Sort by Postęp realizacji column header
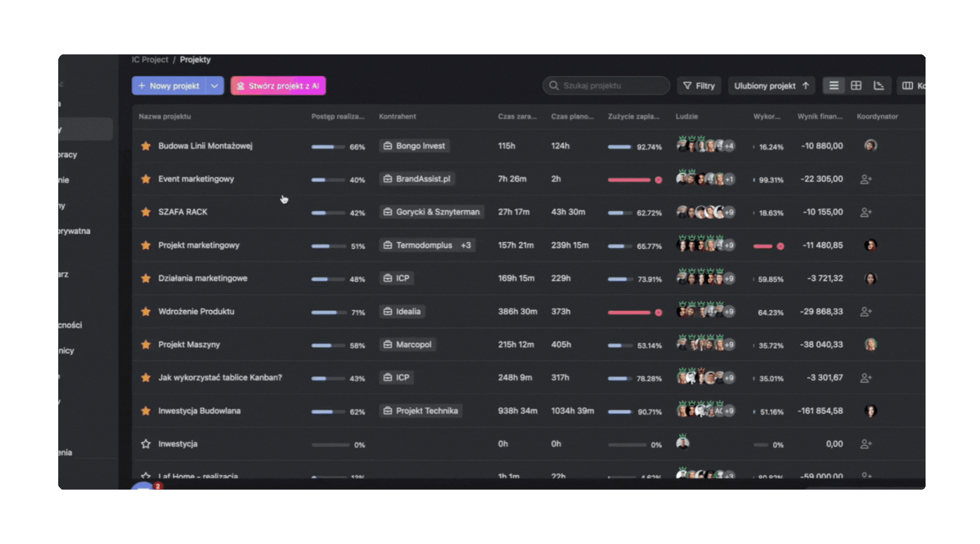980x544 pixels. click(338, 116)
